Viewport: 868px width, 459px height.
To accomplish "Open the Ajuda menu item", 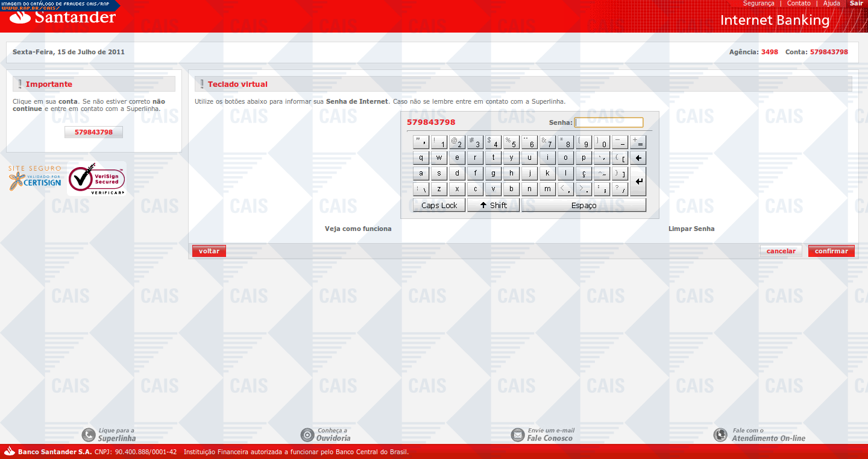I will [x=831, y=4].
